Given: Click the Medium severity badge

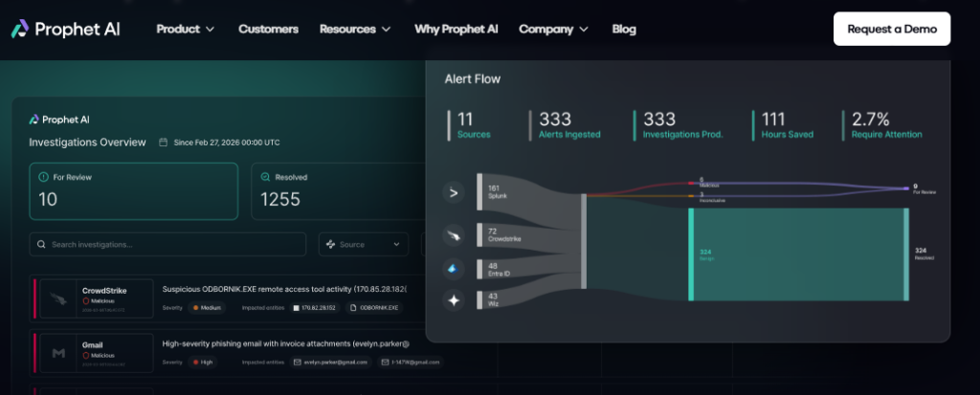Looking at the screenshot, I should [207, 308].
